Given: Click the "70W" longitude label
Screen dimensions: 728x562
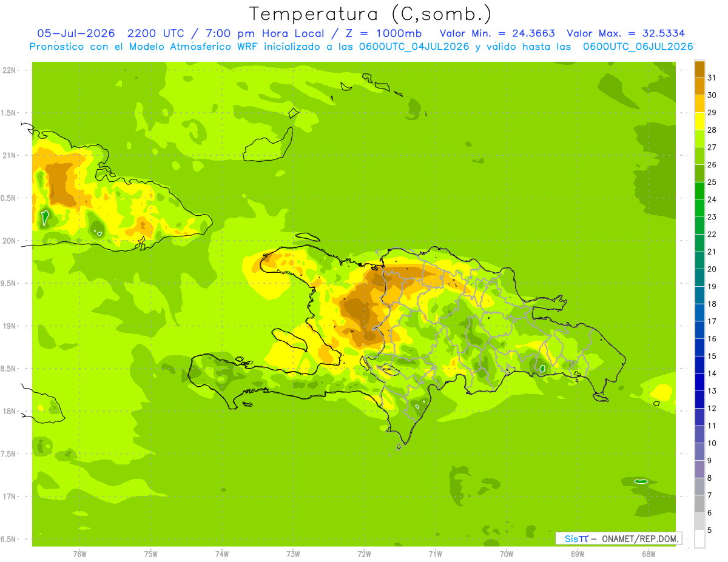Looking at the screenshot, I should pyautogui.click(x=507, y=554).
